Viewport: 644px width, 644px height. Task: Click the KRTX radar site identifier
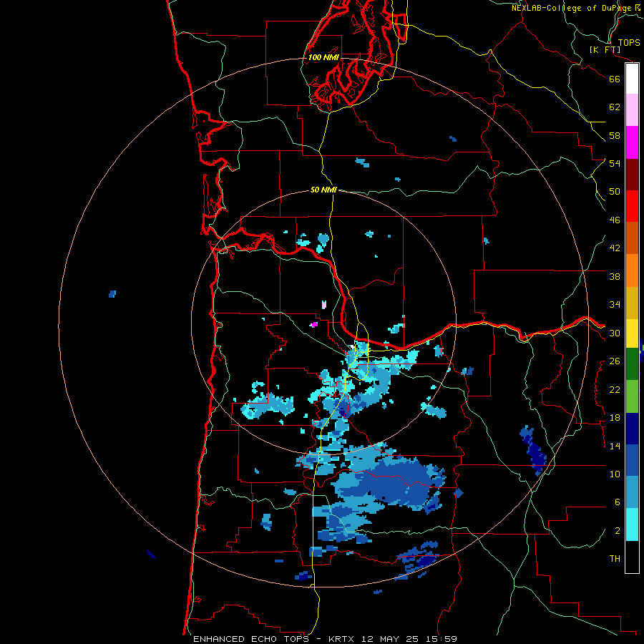coord(343,639)
